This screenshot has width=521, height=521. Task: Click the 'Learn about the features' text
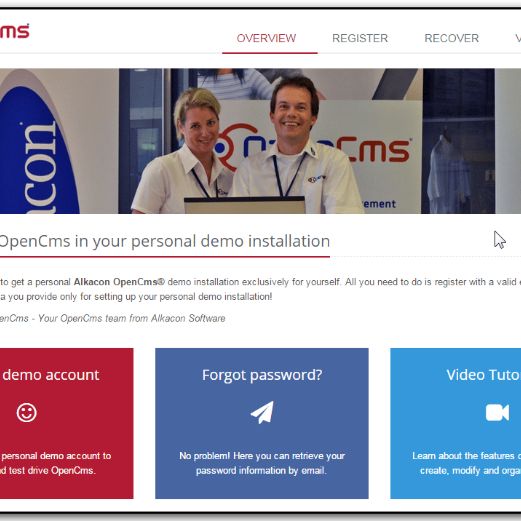coord(463,456)
